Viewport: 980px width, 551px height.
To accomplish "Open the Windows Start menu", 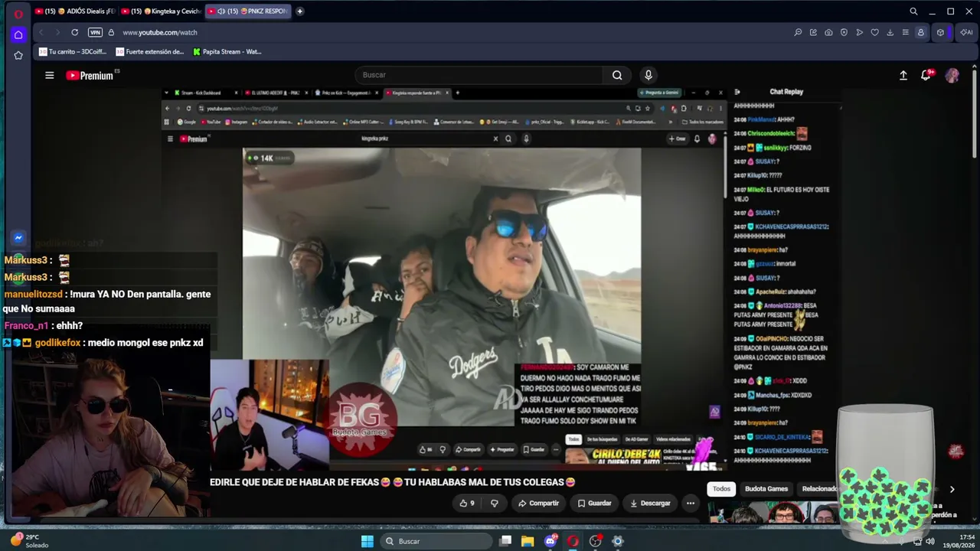I will tap(367, 541).
